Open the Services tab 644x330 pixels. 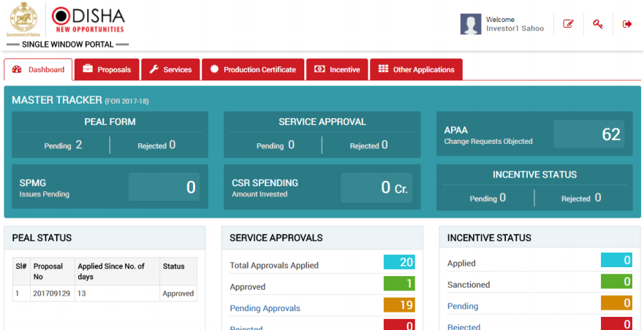click(170, 70)
